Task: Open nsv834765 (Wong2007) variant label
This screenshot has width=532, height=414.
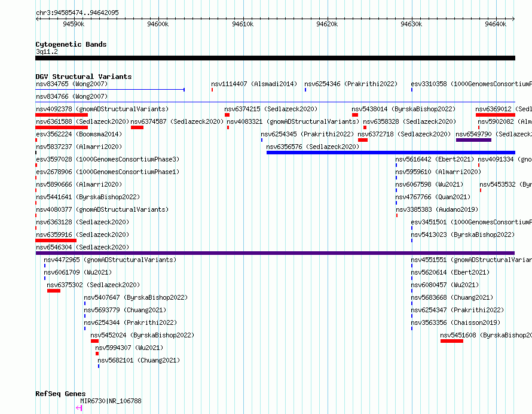Action: pyautogui.click(x=72, y=84)
